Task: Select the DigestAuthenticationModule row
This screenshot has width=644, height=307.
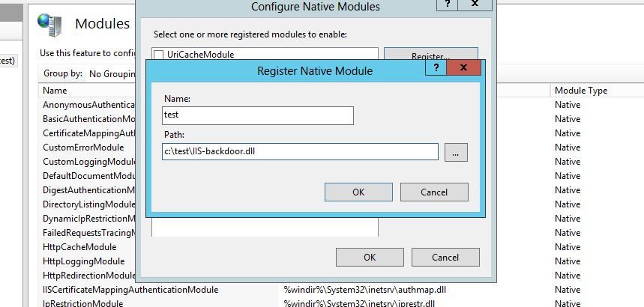Action: click(88, 190)
